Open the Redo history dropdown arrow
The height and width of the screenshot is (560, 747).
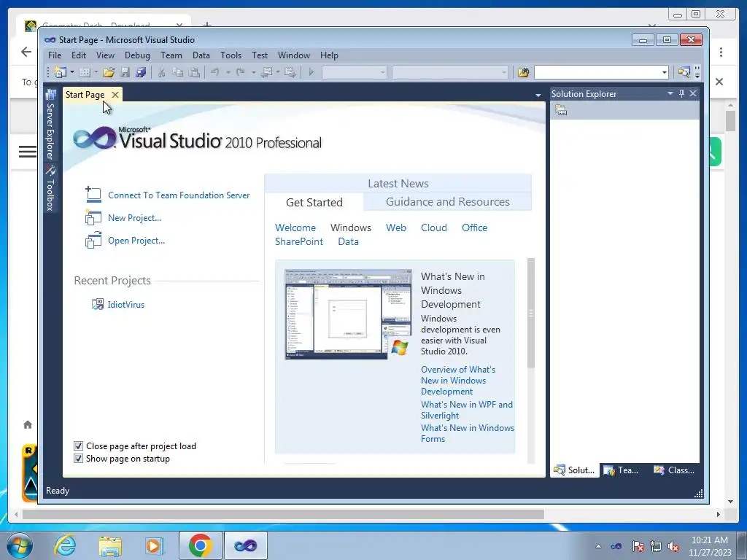pos(253,72)
